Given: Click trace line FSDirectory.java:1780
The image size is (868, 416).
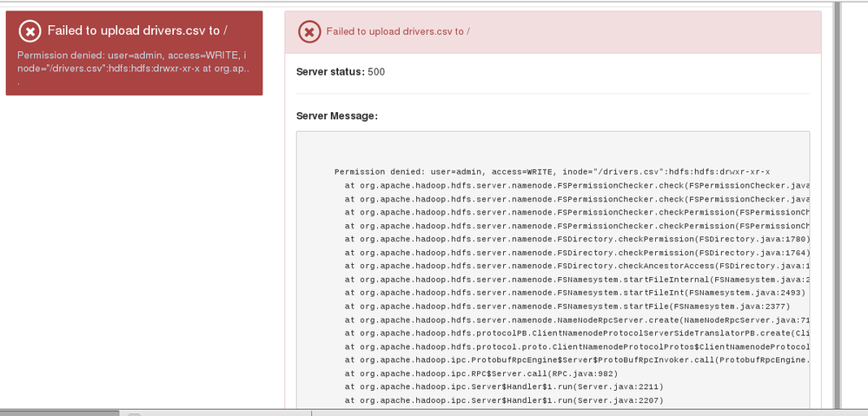Looking at the screenshot, I should pyautogui.click(x=578, y=240).
